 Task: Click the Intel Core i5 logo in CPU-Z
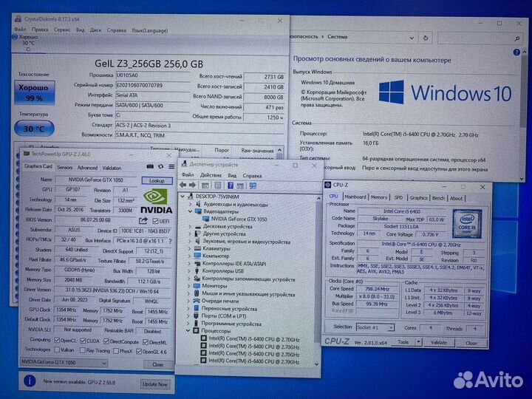(467, 224)
